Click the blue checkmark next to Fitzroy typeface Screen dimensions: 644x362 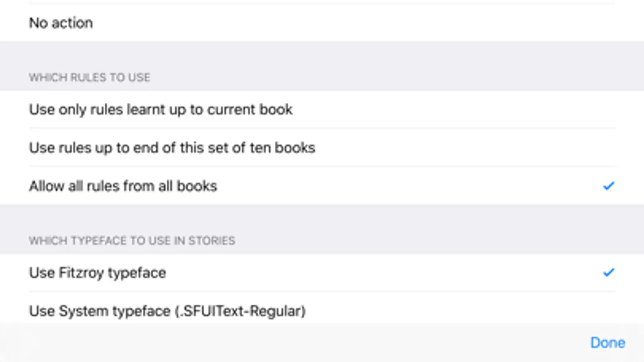[x=608, y=273]
